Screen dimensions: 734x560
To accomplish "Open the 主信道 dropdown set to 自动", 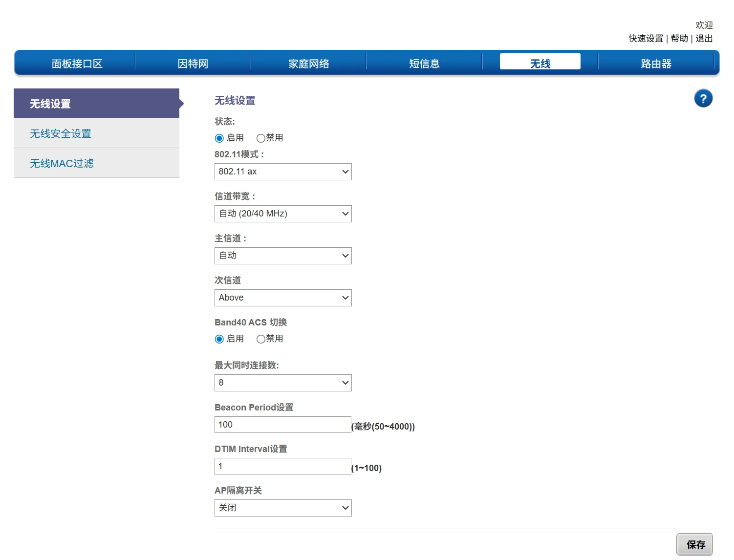I will point(283,256).
